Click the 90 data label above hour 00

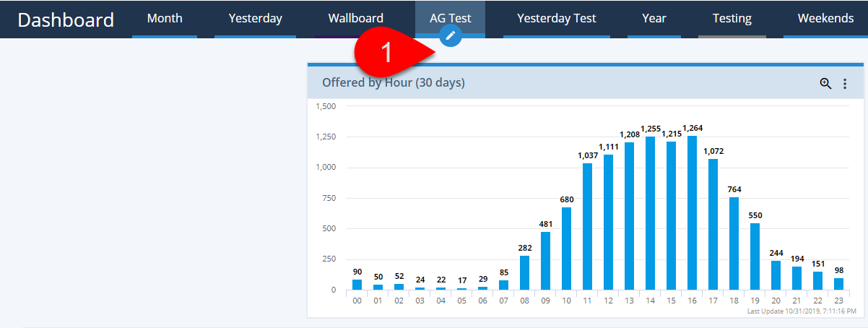(x=357, y=272)
